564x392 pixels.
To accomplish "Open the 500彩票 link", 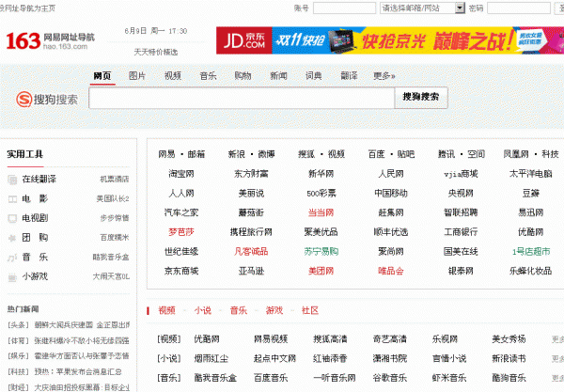I will (x=321, y=194).
